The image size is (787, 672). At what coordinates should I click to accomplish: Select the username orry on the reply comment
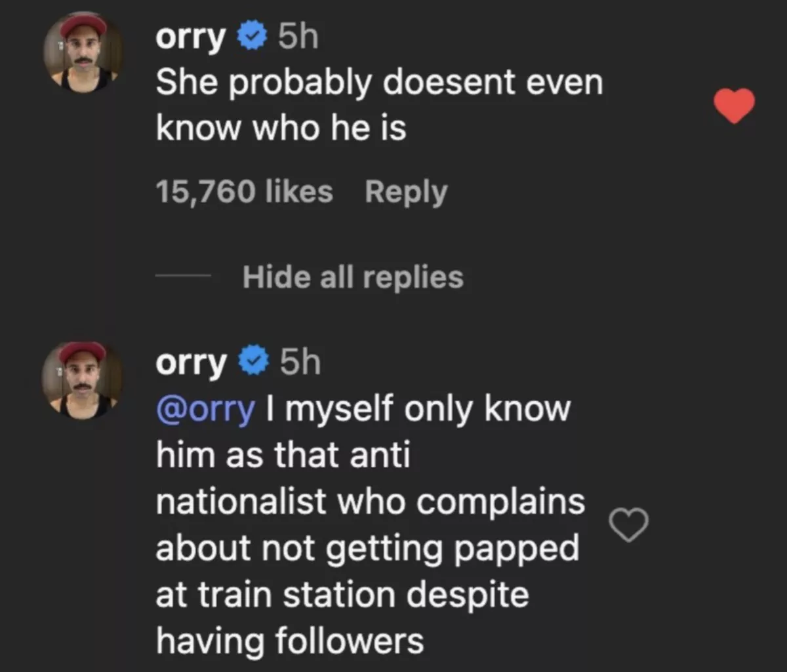pyautogui.click(x=190, y=361)
